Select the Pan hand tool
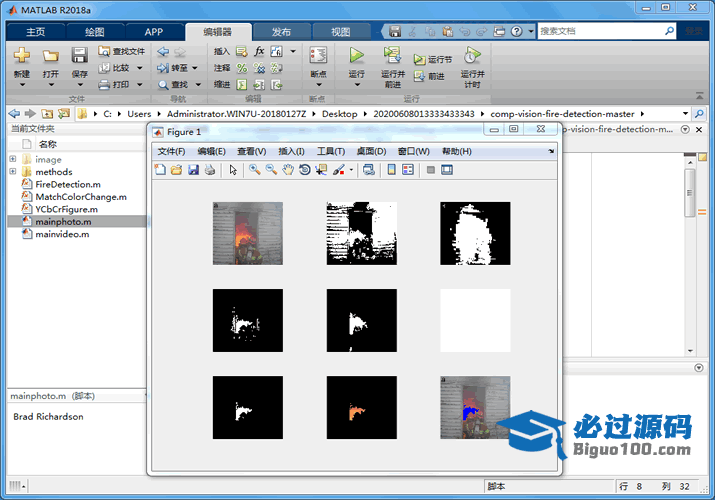 point(288,170)
